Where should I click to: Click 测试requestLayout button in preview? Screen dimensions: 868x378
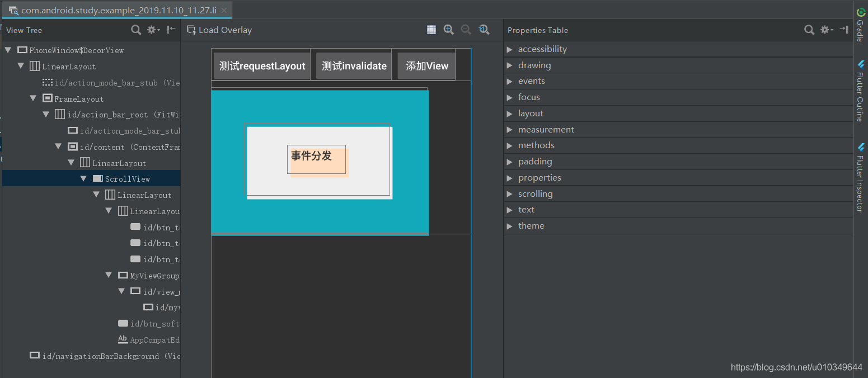click(262, 66)
